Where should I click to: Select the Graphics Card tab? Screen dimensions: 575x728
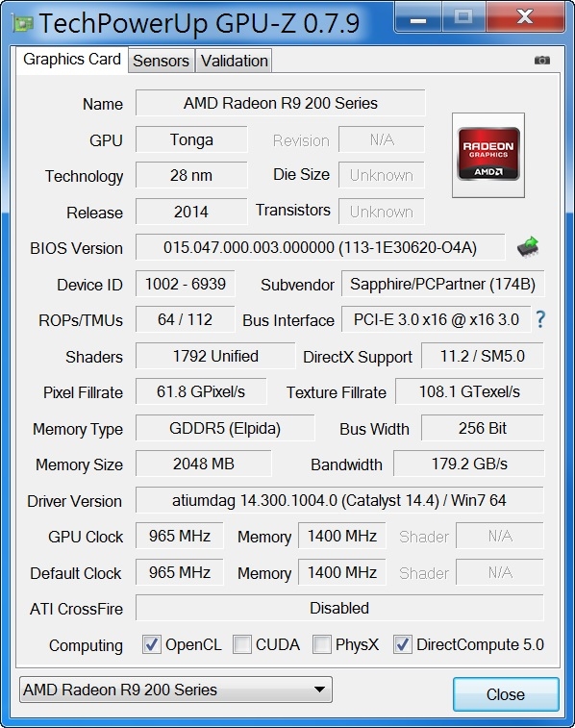pos(72,60)
